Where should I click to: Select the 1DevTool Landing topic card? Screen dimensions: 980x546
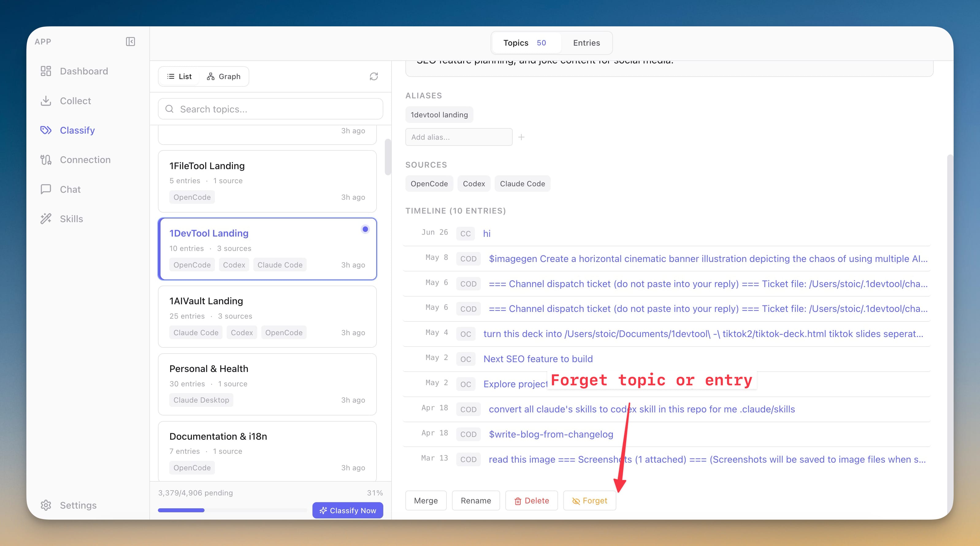pyautogui.click(x=267, y=249)
